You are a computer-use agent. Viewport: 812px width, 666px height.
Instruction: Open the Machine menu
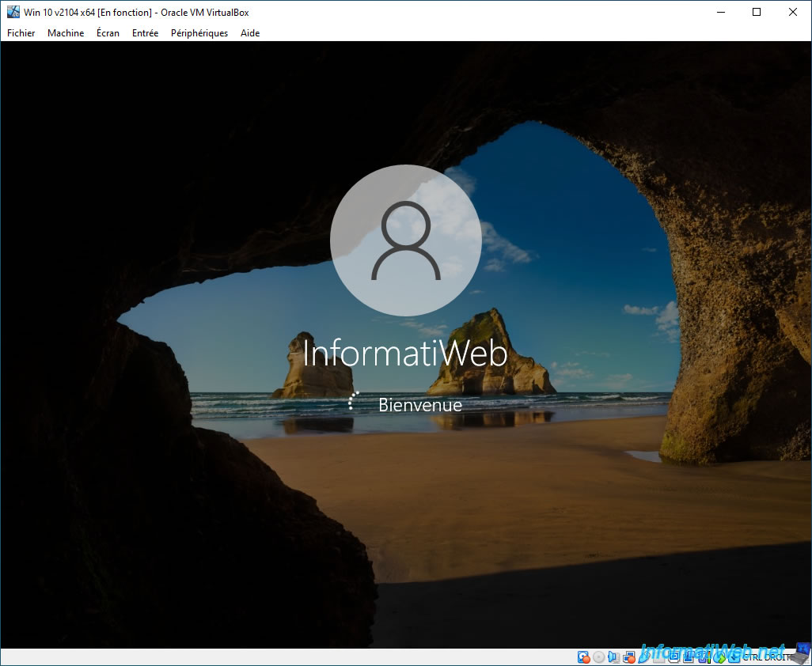click(66, 33)
